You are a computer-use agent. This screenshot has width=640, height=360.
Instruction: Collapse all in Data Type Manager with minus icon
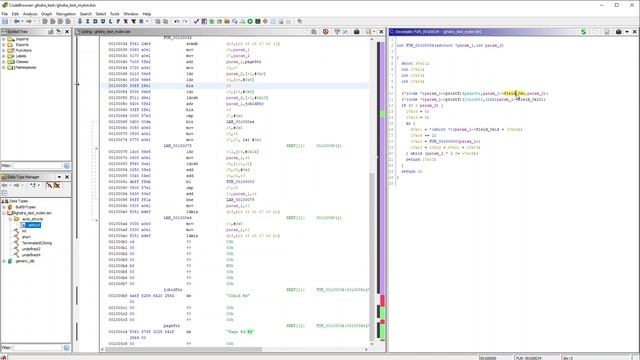point(4,193)
